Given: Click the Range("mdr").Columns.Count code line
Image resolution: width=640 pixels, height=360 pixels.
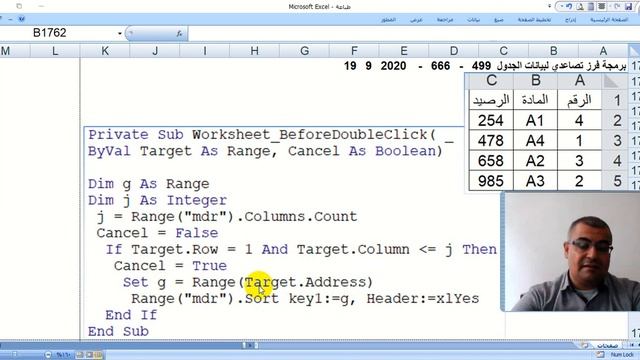Looking at the screenshot, I should (227, 217).
